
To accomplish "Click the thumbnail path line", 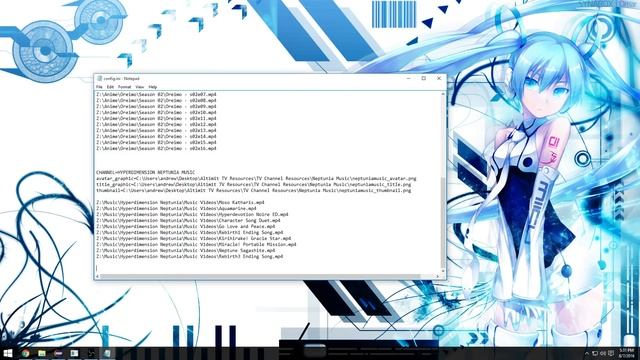I will 254,190.
